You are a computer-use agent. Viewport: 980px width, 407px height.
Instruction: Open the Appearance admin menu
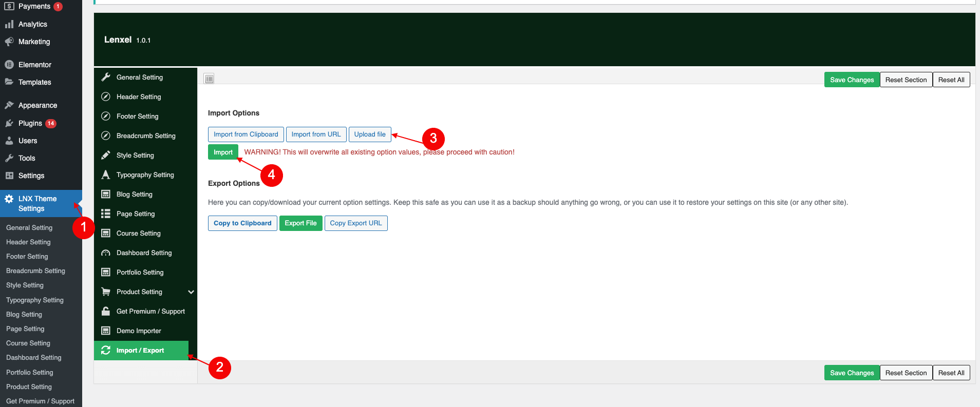tap(41, 105)
